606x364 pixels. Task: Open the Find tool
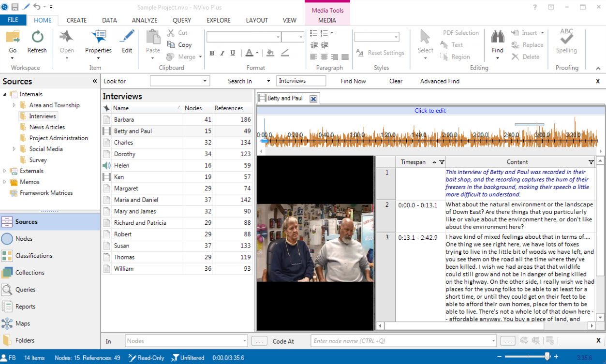coord(497,41)
